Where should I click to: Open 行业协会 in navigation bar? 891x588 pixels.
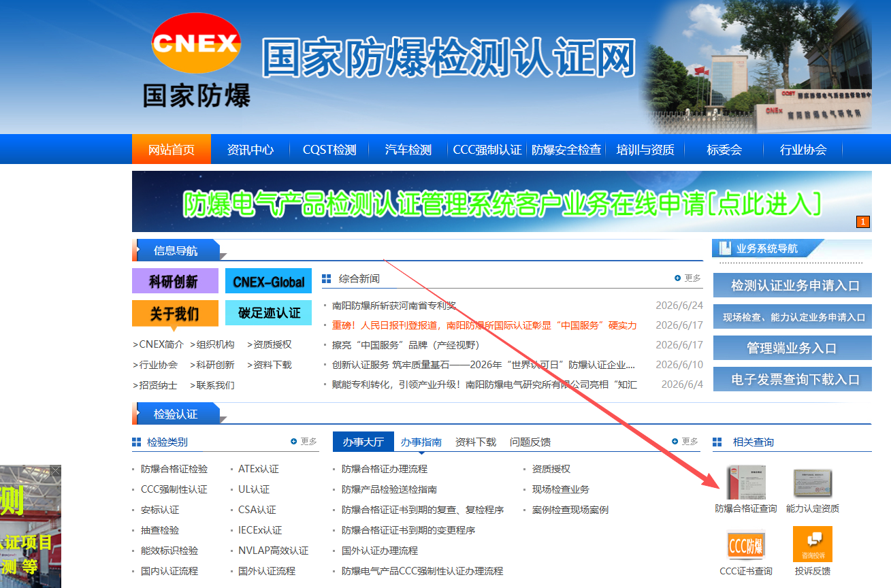(803, 150)
